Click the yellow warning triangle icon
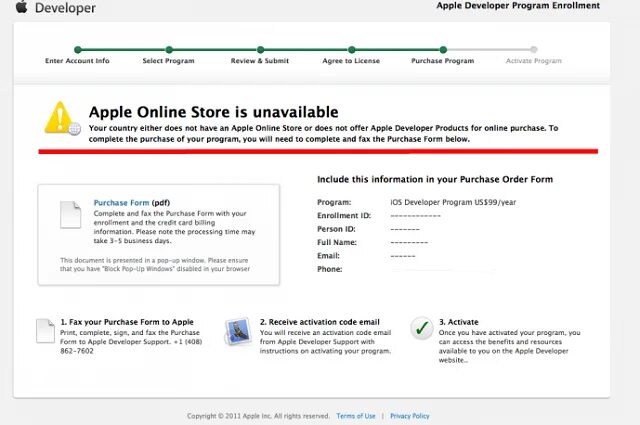Screen dimensions: 640x425 [x=61, y=118]
